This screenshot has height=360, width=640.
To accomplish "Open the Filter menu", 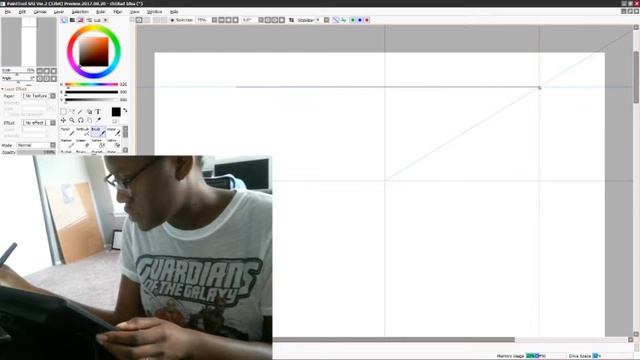I will (x=118, y=12).
